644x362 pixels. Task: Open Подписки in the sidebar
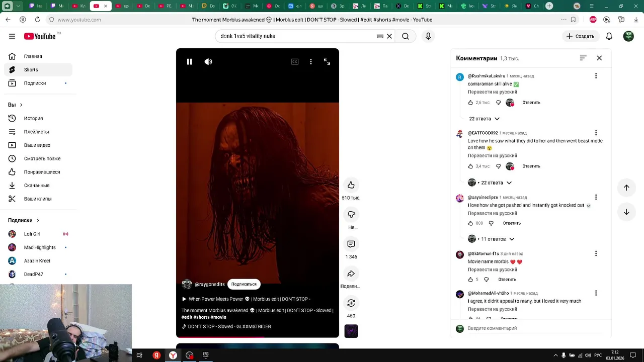coord(38,83)
